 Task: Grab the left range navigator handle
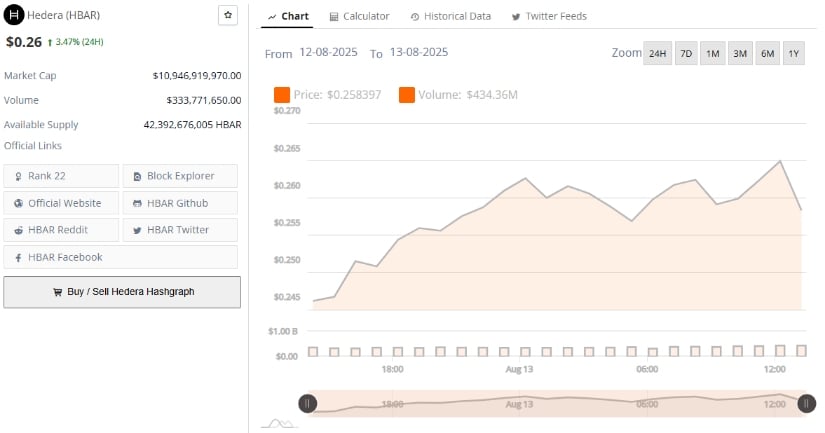308,404
